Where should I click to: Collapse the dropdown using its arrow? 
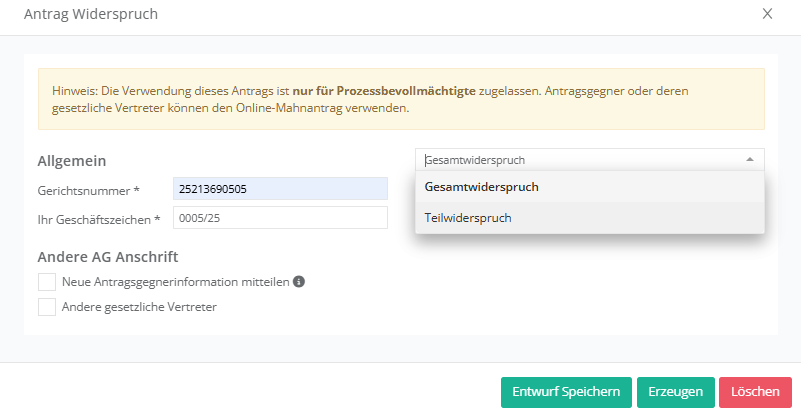click(749, 160)
